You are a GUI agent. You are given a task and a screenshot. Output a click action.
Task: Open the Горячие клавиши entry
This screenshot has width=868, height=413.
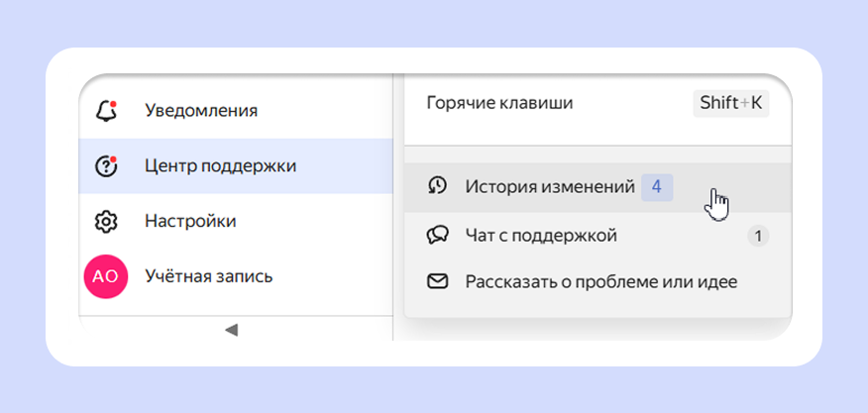click(x=499, y=103)
